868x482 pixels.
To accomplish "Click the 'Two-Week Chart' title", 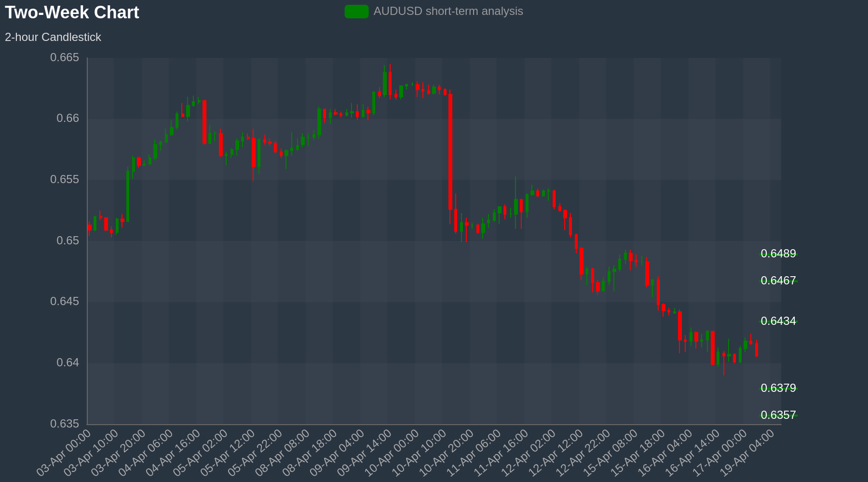I will (72, 13).
